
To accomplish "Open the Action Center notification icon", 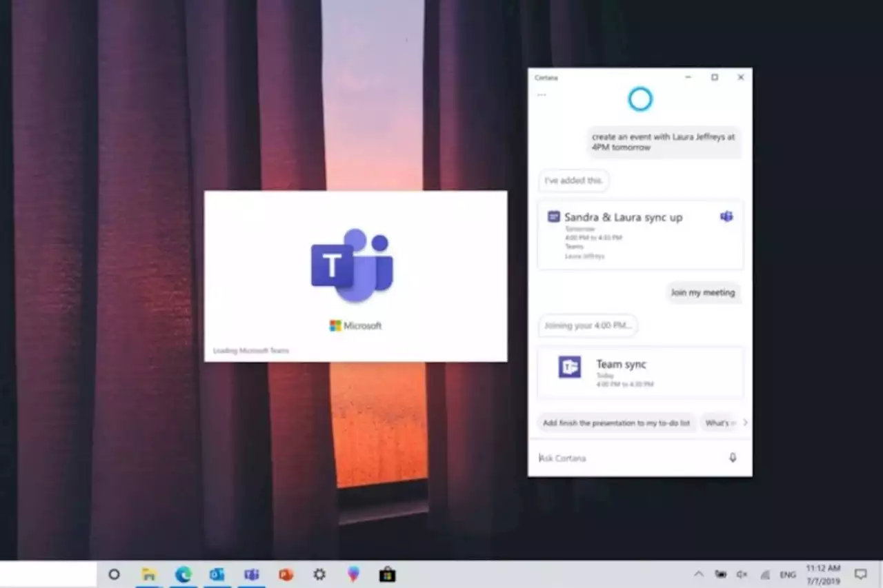I will coord(861,574).
